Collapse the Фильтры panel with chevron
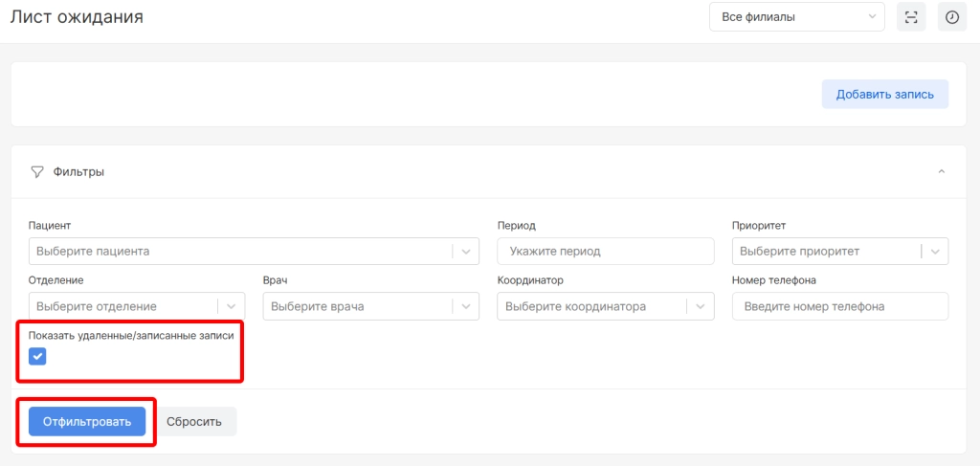Viewport: 980px width, 466px height. tap(941, 172)
